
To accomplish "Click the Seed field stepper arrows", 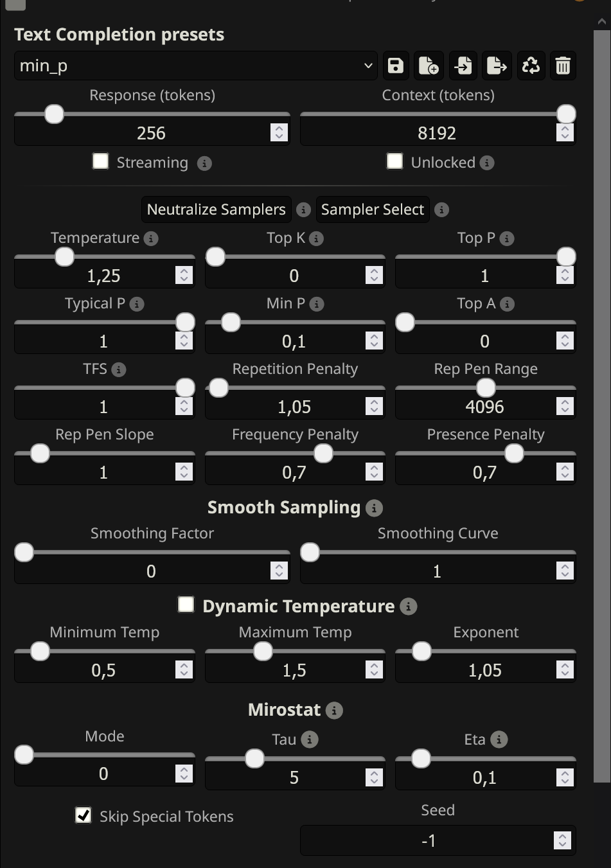I will point(562,840).
